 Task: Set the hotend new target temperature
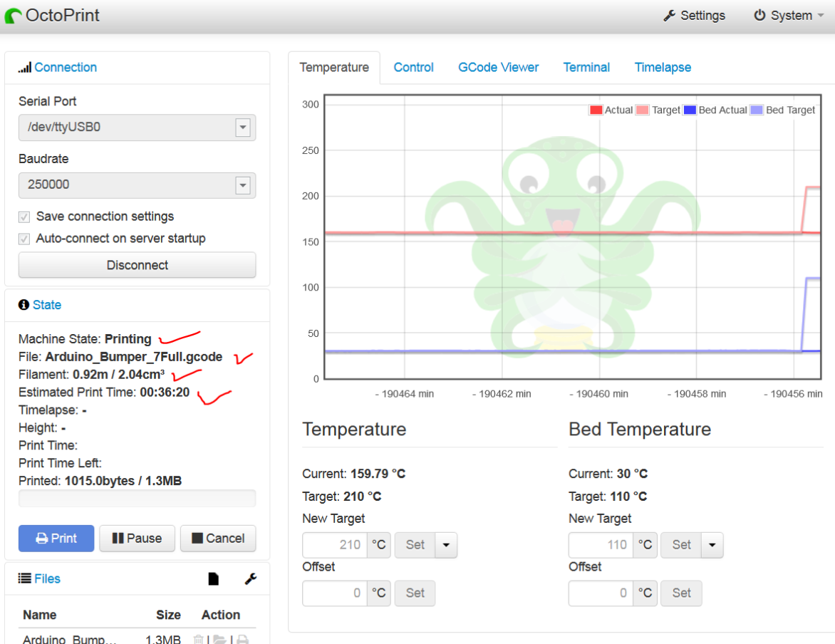pyautogui.click(x=415, y=545)
